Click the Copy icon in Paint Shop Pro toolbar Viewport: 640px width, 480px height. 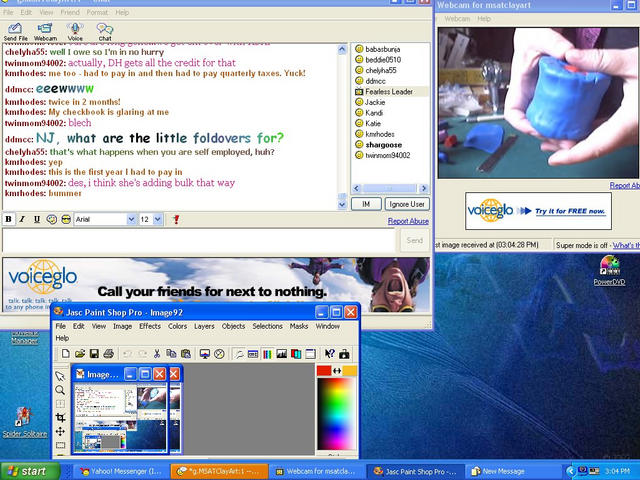pos(171,353)
